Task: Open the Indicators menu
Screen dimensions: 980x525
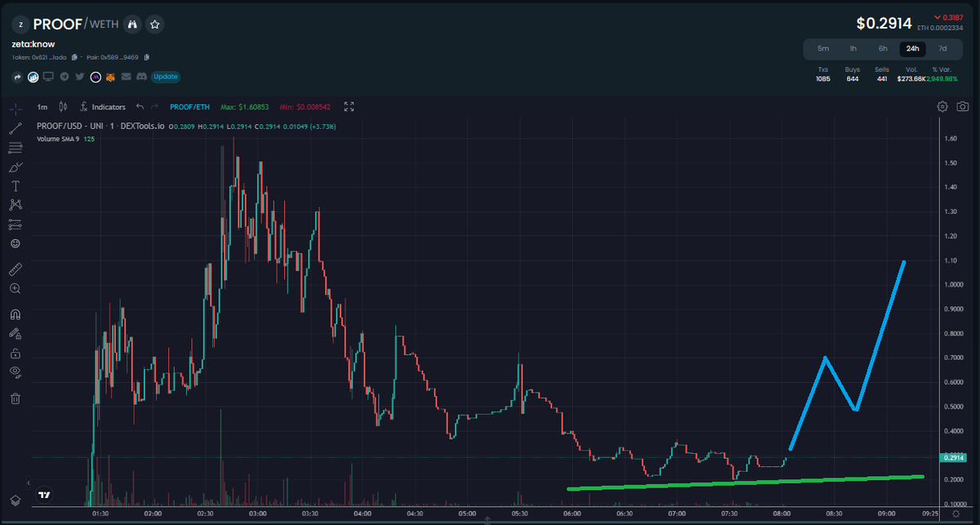Action: click(x=103, y=107)
